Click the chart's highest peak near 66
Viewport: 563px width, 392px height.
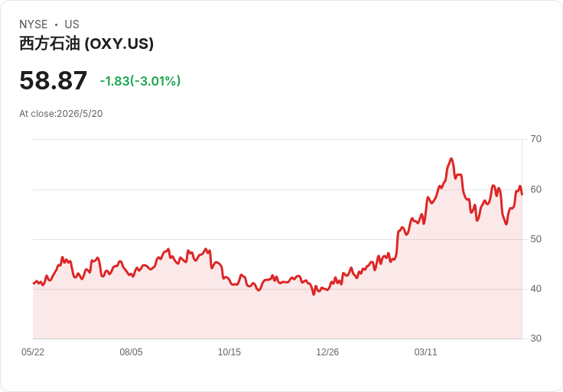[x=451, y=158]
